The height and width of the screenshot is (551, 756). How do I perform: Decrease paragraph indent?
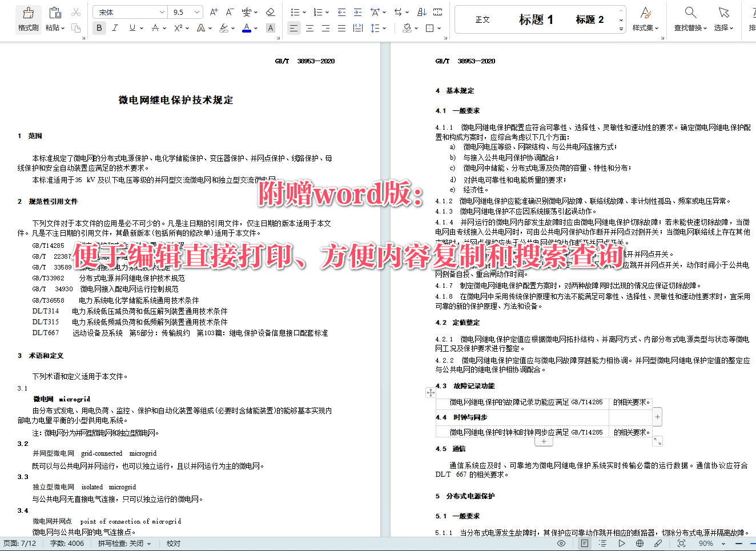click(341, 12)
